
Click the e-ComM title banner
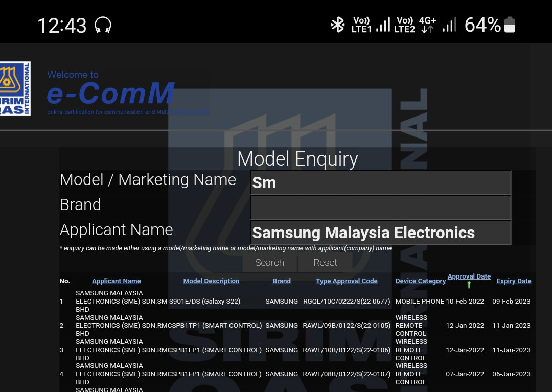[110, 93]
